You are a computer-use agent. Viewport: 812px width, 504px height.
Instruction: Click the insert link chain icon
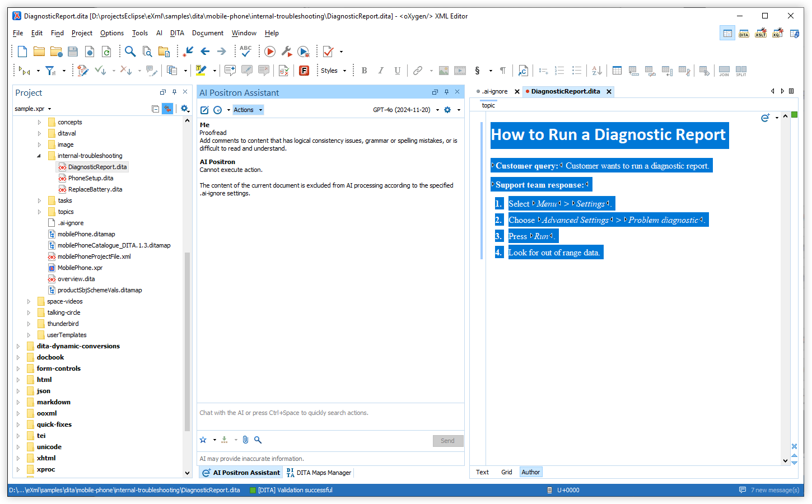tap(418, 71)
